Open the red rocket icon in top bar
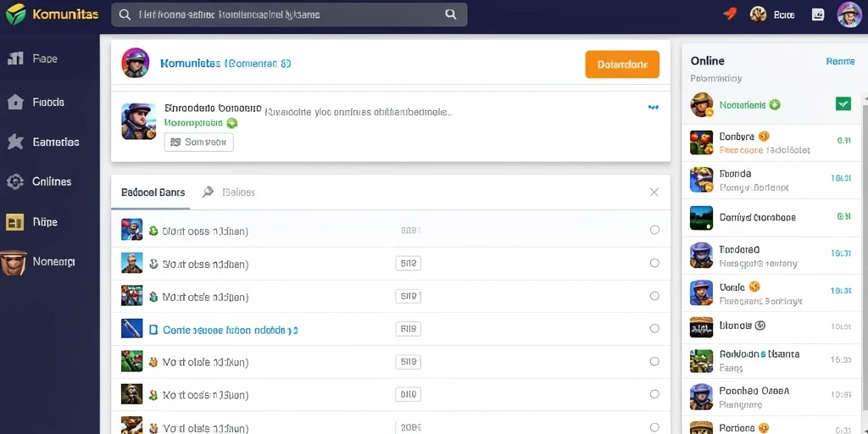The height and width of the screenshot is (434, 868). pos(730,14)
